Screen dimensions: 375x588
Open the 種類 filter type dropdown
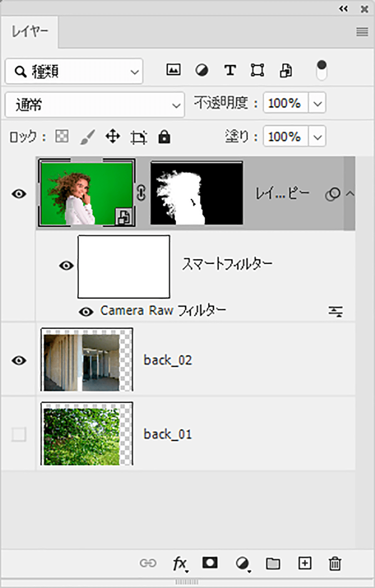(x=74, y=71)
